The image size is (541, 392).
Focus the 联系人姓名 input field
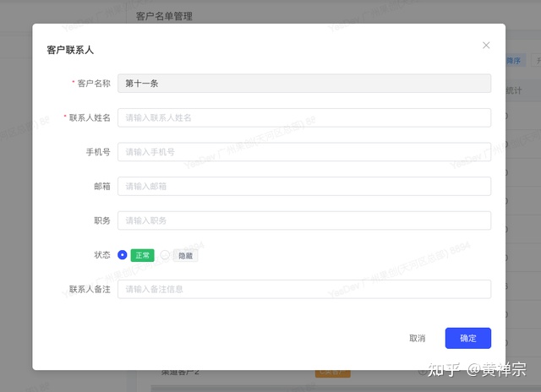pyautogui.click(x=304, y=117)
